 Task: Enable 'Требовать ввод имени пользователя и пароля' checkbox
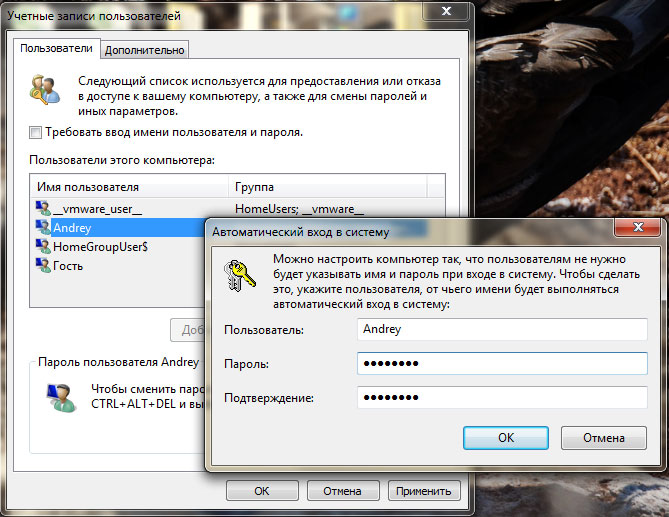pyautogui.click(x=35, y=133)
